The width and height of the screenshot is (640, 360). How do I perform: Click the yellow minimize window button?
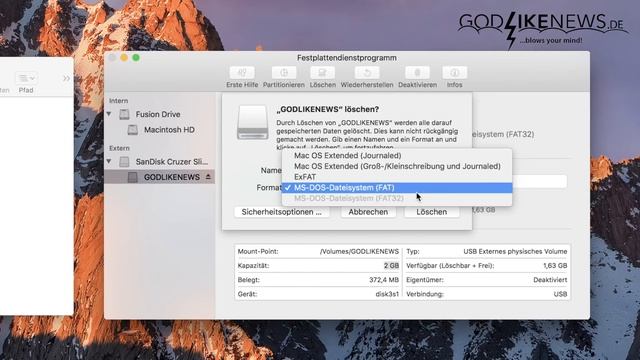[x=124, y=58]
